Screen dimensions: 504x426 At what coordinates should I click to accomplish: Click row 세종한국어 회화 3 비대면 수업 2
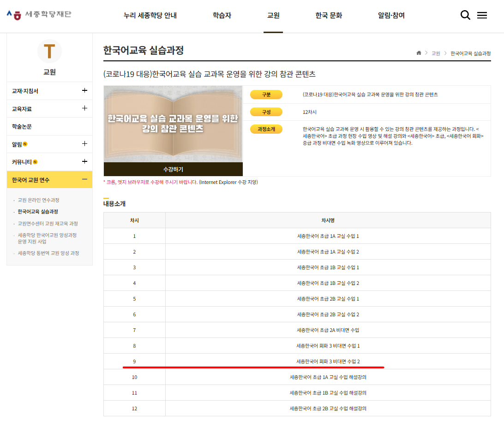pos(297,361)
